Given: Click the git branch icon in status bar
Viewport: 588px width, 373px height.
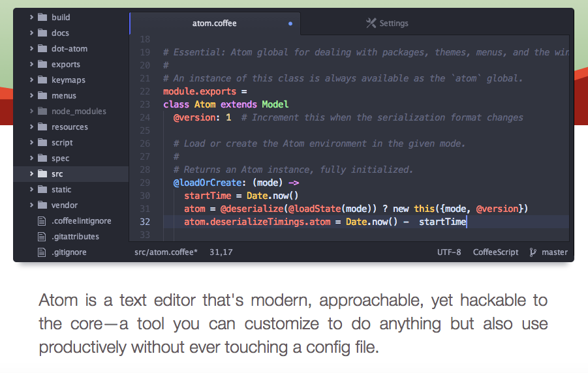Looking at the screenshot, I should 533,252.
